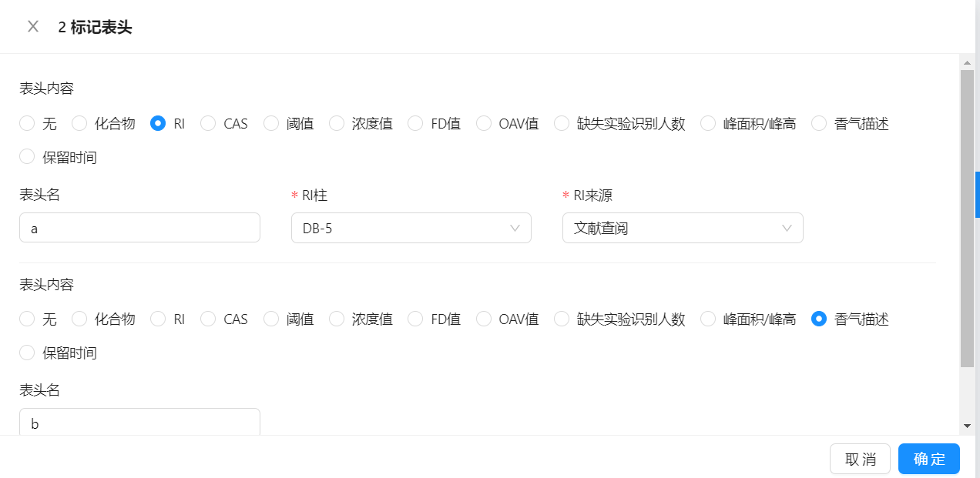The height and width of the screenshot is (478, 980).
Task: Click the 表头名 field containing 'a'
Action: tap(139, 228)
